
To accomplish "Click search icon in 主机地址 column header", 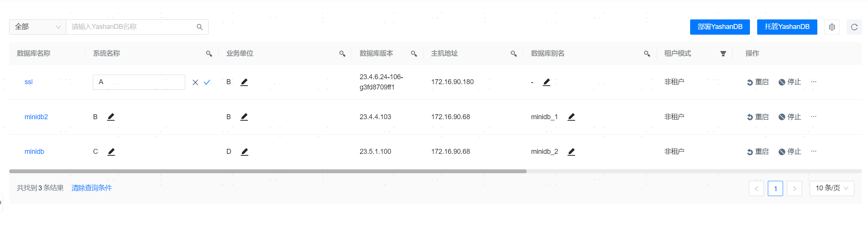I will tap(513, 54).
